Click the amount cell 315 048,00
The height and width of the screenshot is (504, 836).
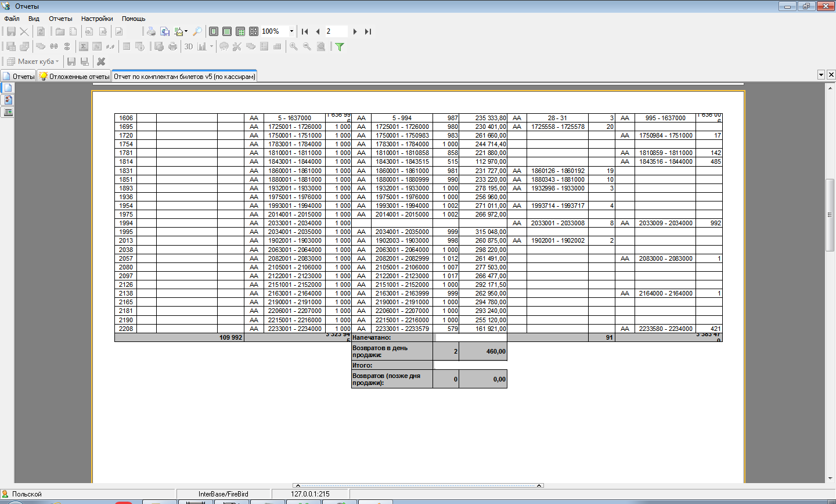483,232
